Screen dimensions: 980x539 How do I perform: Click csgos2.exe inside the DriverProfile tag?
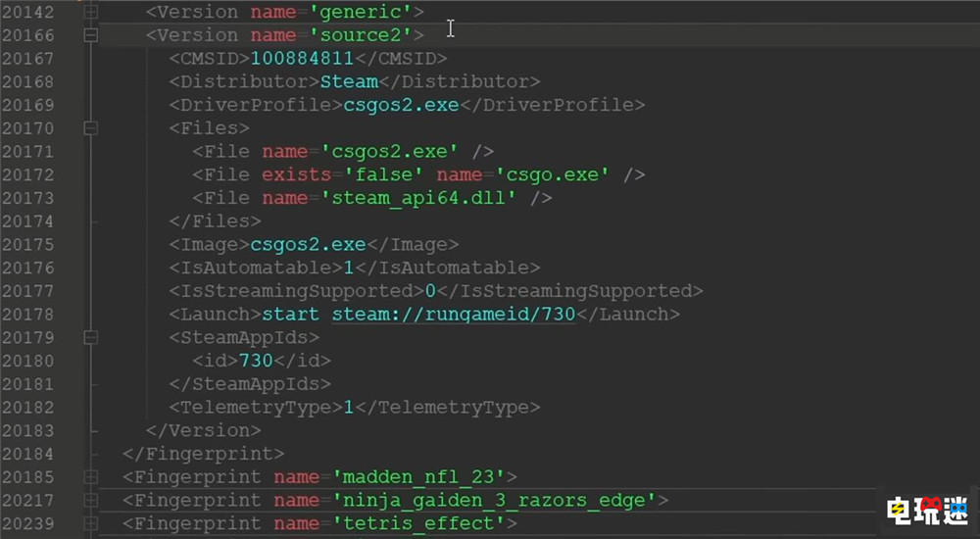pyautogui.click(x=401, y=105)
